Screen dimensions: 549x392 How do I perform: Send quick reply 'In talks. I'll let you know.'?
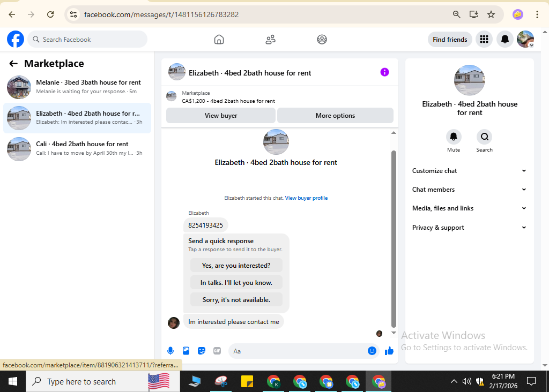click(x=236, y=283)
